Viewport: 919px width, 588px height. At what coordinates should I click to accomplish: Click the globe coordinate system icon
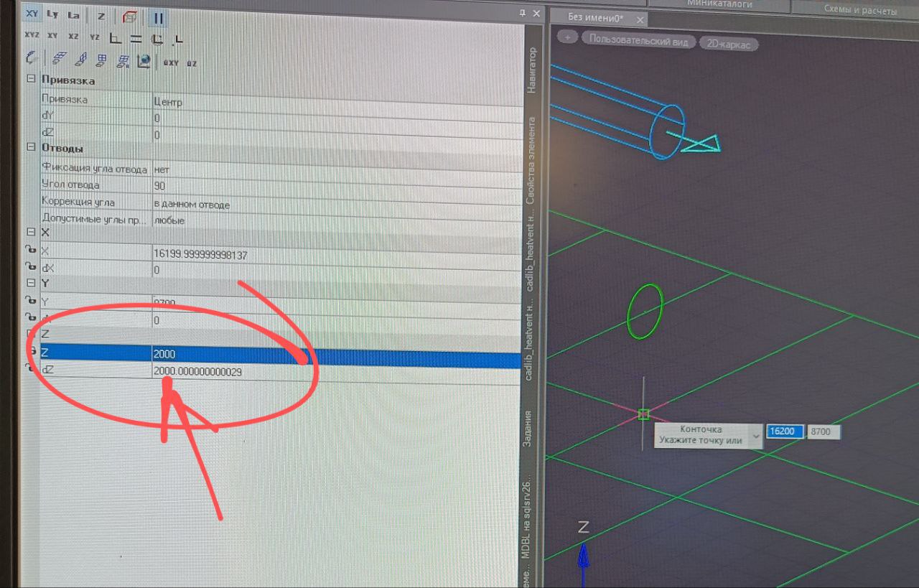pos(144,62)
